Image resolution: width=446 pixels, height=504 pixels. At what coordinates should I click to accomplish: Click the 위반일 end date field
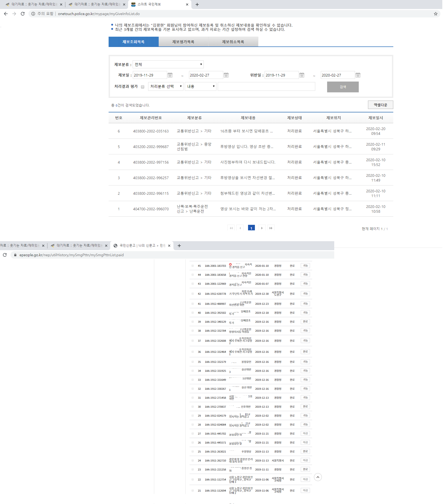(338, 75)
